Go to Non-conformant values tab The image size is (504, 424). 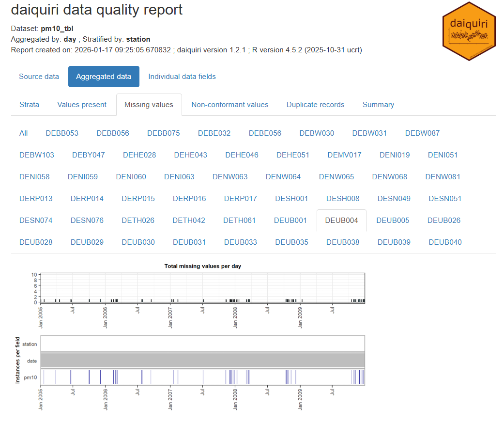pyautogui.click(x=229, y=105)
